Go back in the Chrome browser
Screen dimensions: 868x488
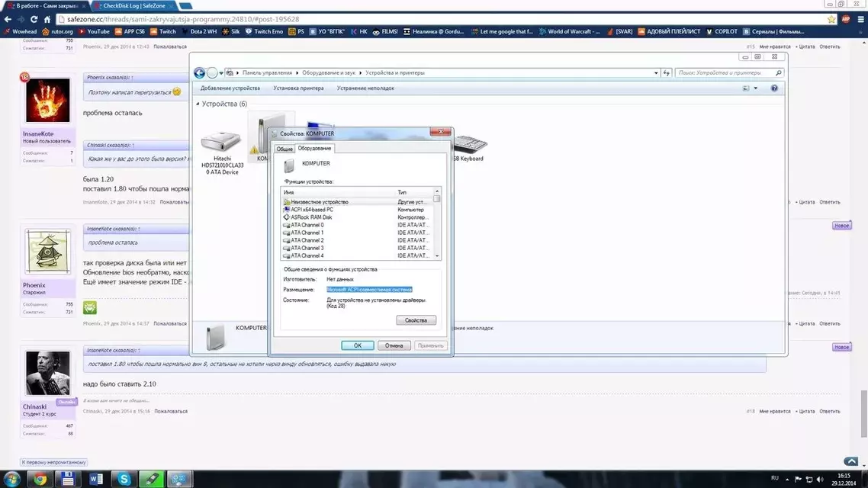[x=8, y=19]
